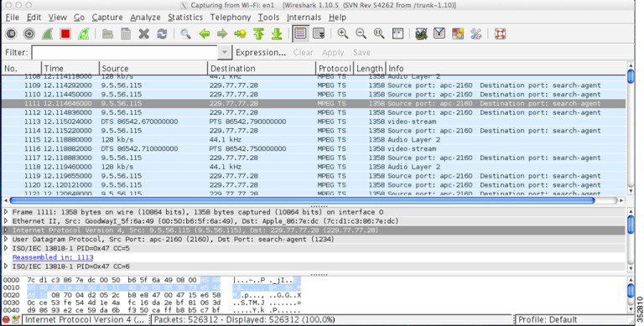Reload the capture file icon
This screenshot has height=326, width=644.
point(162,34)
